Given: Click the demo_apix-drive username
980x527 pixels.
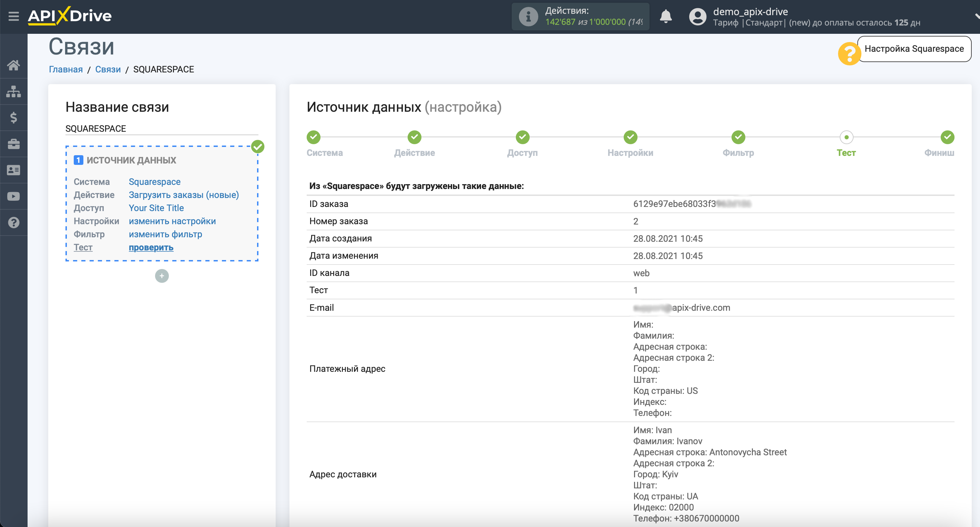Looking at the screenshot, I should [750, 11].
